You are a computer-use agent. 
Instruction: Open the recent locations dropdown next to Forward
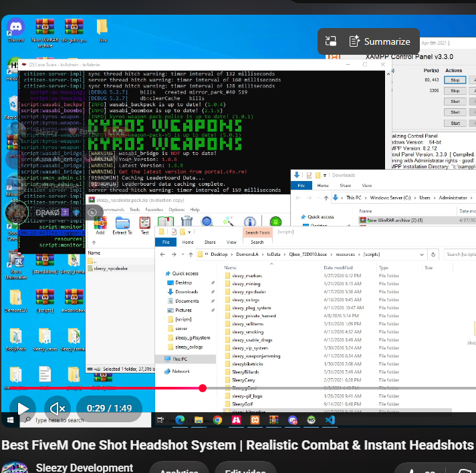tap(183, 255)
